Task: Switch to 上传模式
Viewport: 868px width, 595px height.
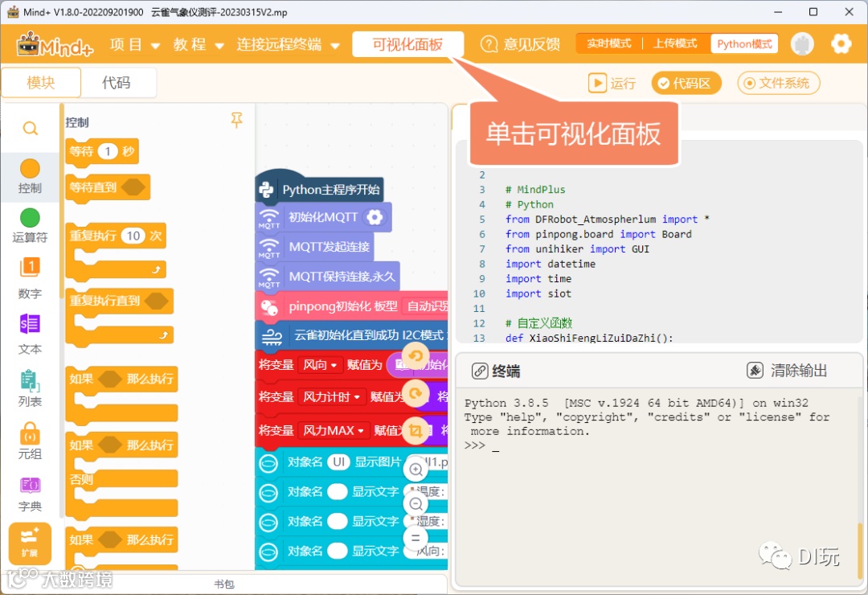Action: (675, 43)
